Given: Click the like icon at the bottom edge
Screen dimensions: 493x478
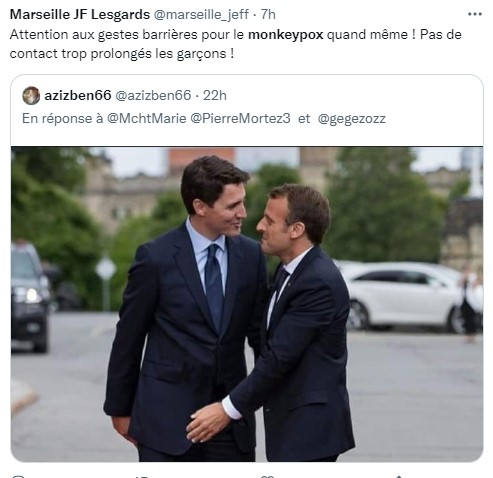Looking at the screenshot, I should pos(267,476).
